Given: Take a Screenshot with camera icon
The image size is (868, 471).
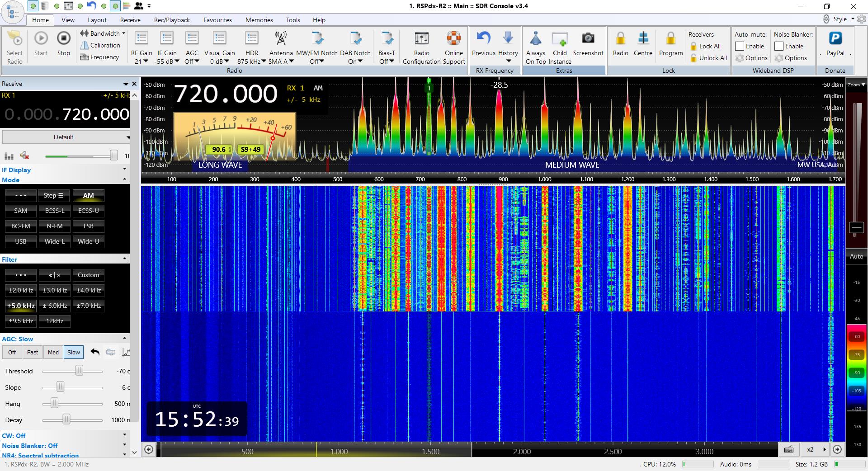Looking at the screenshot, I should tap(588, 39).
